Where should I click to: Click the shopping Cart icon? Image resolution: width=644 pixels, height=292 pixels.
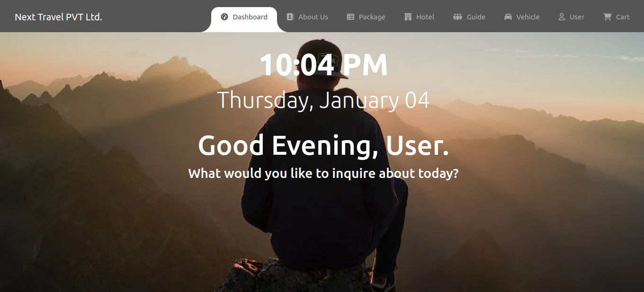click(x=607, y=17)
